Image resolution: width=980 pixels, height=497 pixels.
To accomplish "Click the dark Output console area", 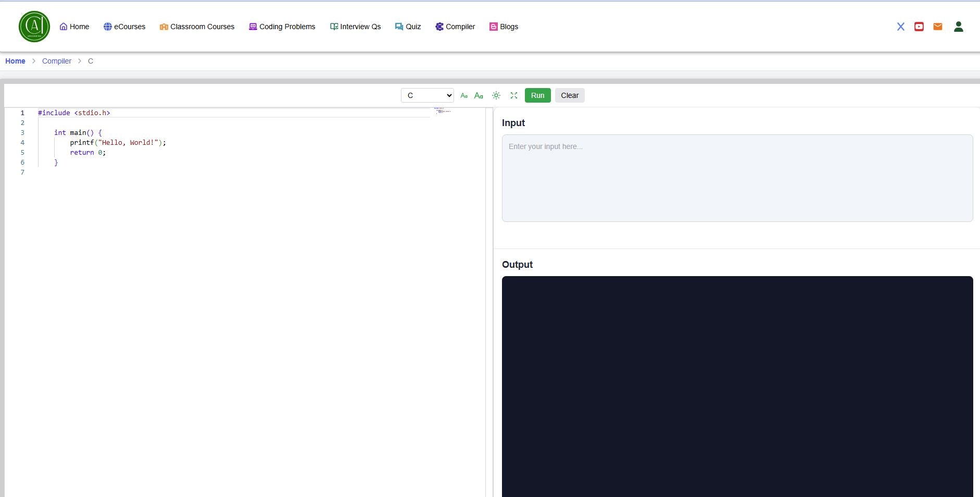I will coord(737,387).
